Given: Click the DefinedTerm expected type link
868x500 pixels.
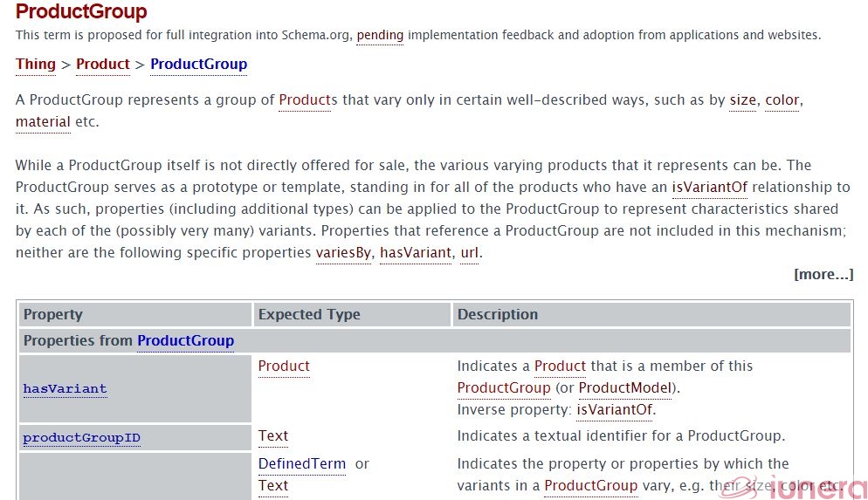Looking at the screenshot, I should [302, 463].
